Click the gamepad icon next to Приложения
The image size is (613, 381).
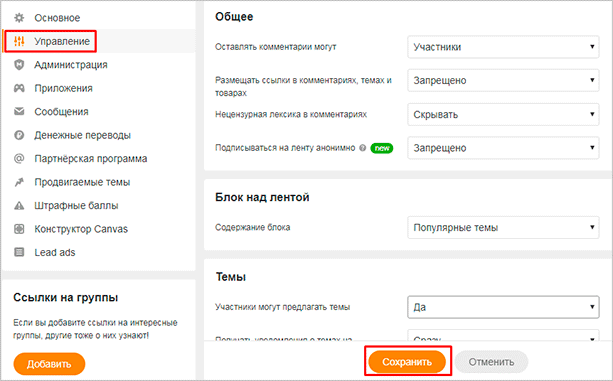(x=19, y=88)
